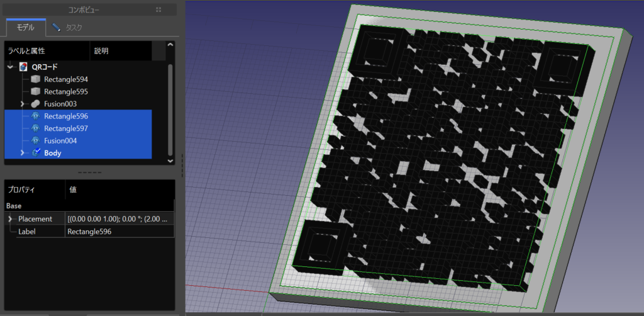The width and height of the screenshot is (644, 316).
Task: Click the Fusion003 fusion icon
Action: tap(36, 104)
